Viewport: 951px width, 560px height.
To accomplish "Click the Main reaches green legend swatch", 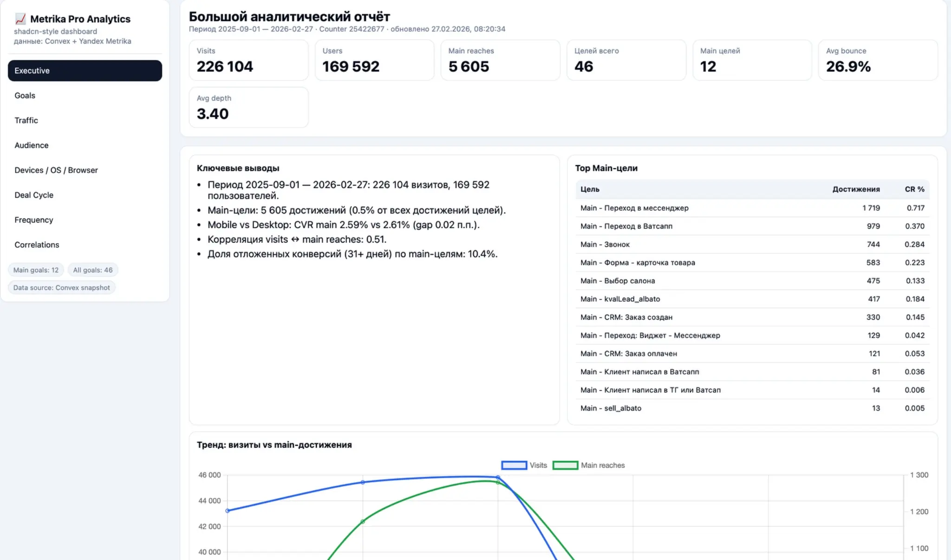I will coord(566,465).
